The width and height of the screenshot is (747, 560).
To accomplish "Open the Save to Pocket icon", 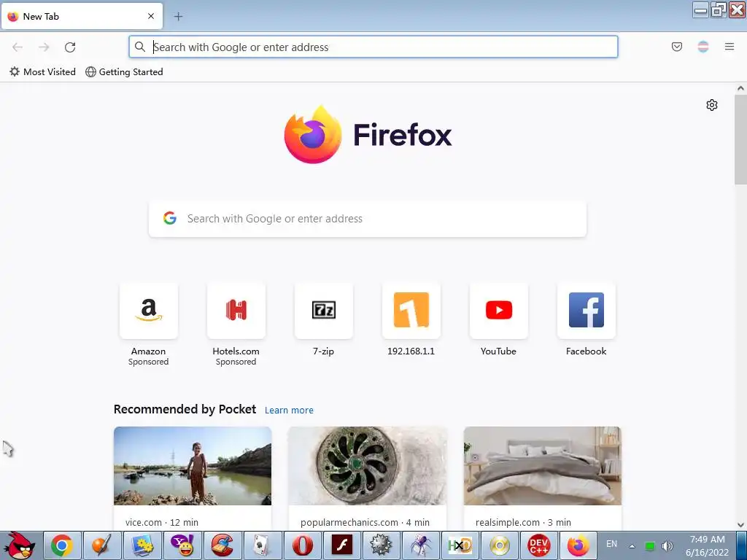I will pyautogui.click(x=676, y=47).
